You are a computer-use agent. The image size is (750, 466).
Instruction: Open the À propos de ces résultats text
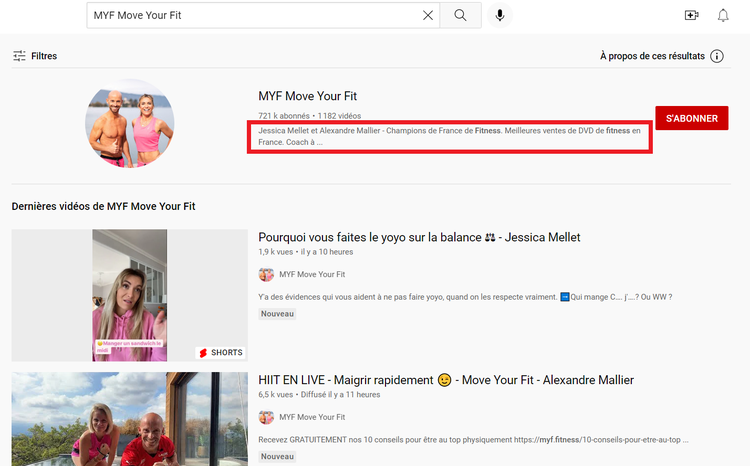(x=652, y=56)
